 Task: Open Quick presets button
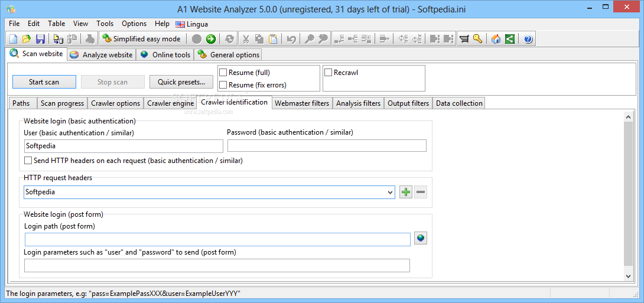tap(181, 82)
